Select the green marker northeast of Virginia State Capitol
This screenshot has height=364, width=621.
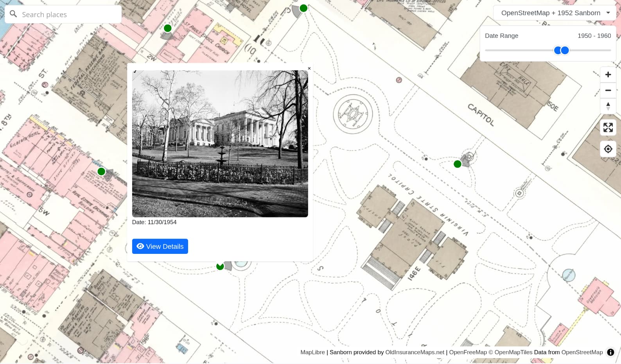[458, 164]
